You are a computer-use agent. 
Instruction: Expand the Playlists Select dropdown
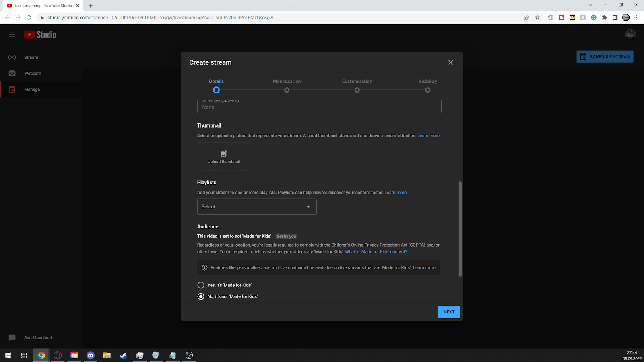tap(257, 207)
